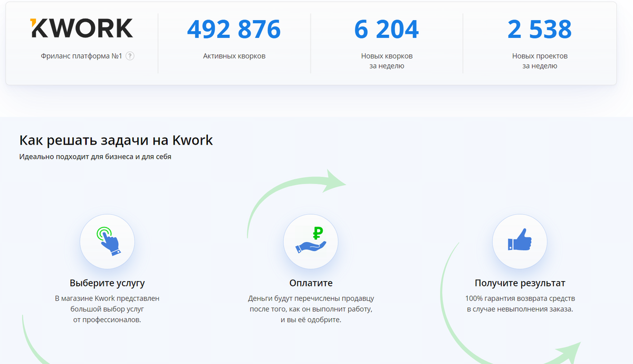
Task: Click 'Фриланс платформа №1' text
Action: coord(81,56)
